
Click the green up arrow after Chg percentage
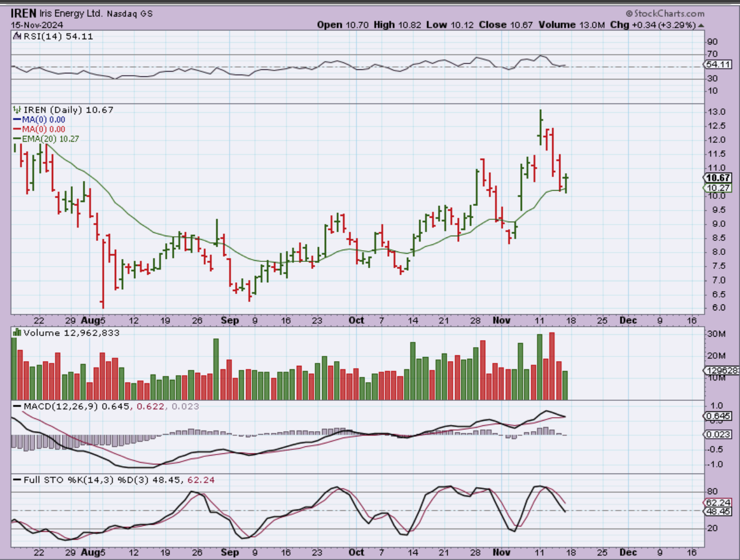tap(700, 25)
